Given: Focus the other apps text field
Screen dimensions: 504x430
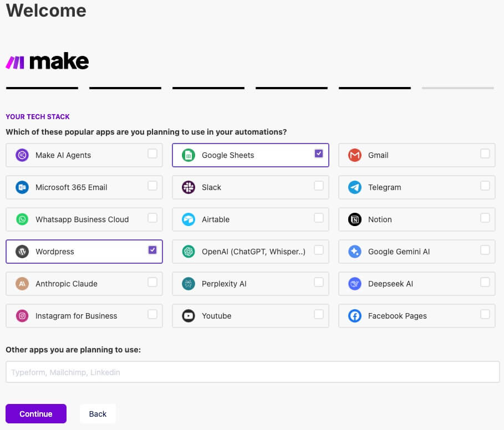Looking at the screenshot, I should 252,372.
